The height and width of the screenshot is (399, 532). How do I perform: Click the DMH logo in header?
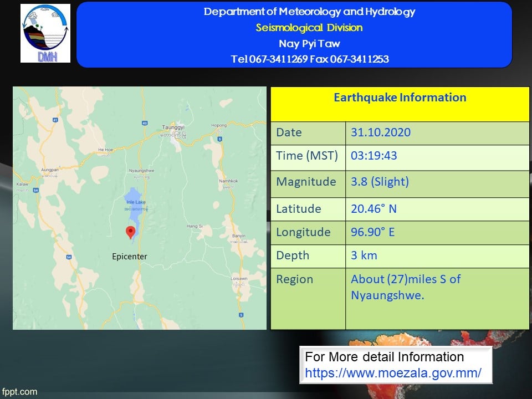point(45,33)
